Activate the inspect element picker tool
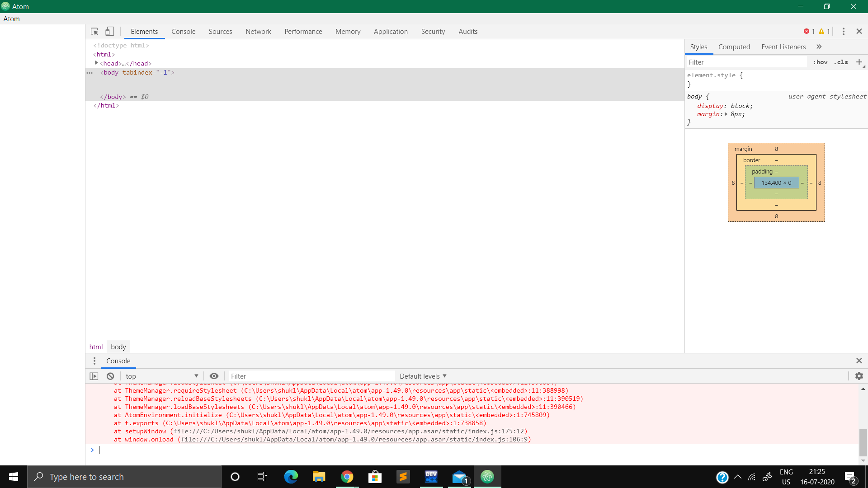The width and height of the screenshot is (868, 488). [x=94, y=31]
